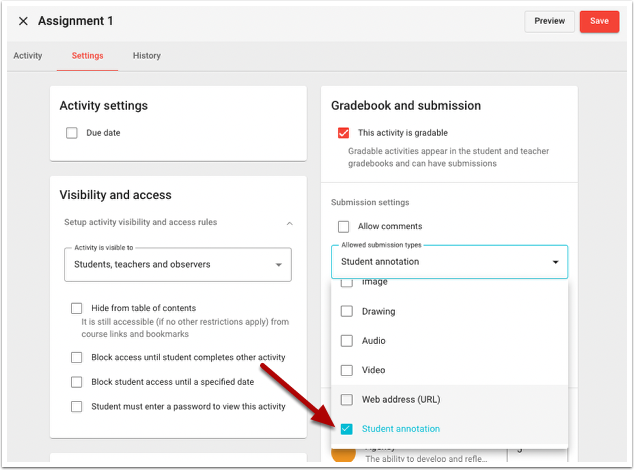This screenshot has width=634, height=470.
Task: Check Block student access until specified date
Action: [x=77, y=382]
